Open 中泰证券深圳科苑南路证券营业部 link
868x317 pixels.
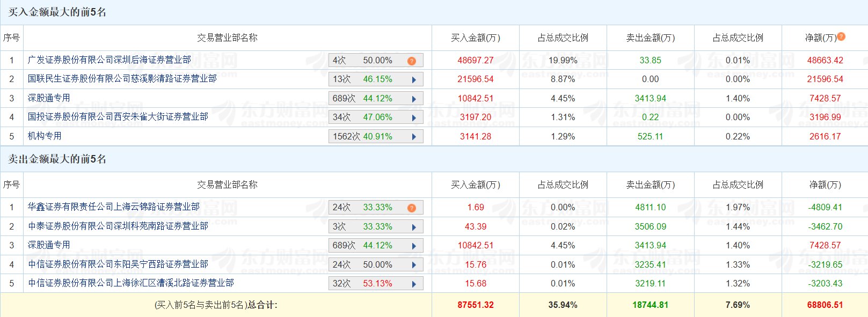(118, 226)
